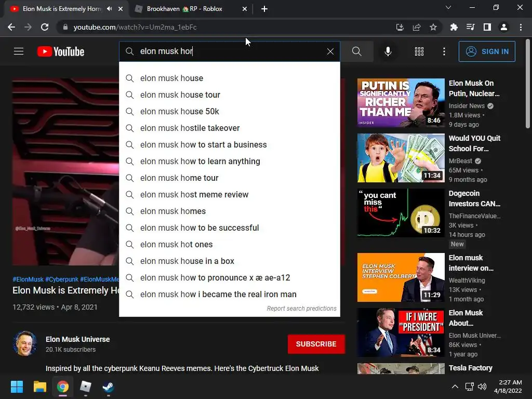Open Elon Musk Universe channel avatar
The height and width of the screenshot is (399, 532).
click(x=25, y=343)
